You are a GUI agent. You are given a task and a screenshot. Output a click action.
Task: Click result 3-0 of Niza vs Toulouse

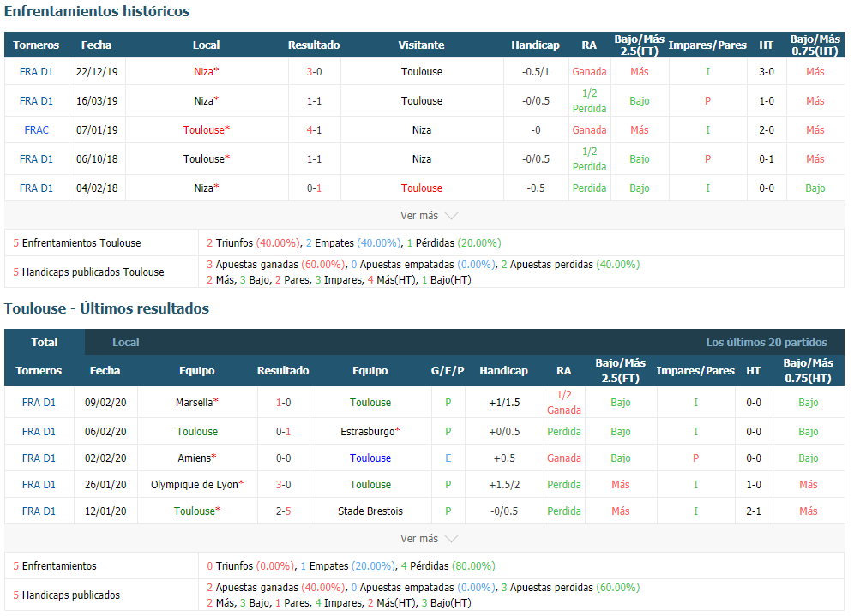point(315,71)
